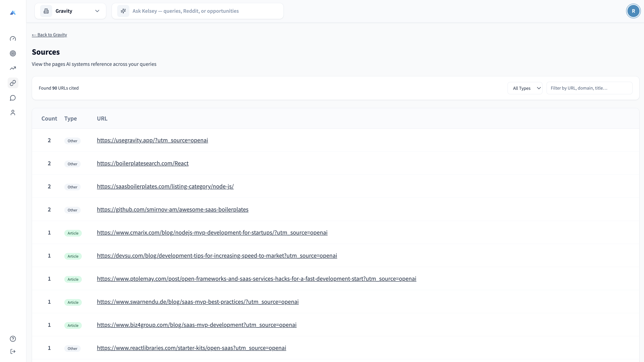Click the Count column header
This screenshot has width=644, height=362.
(49, 119)
